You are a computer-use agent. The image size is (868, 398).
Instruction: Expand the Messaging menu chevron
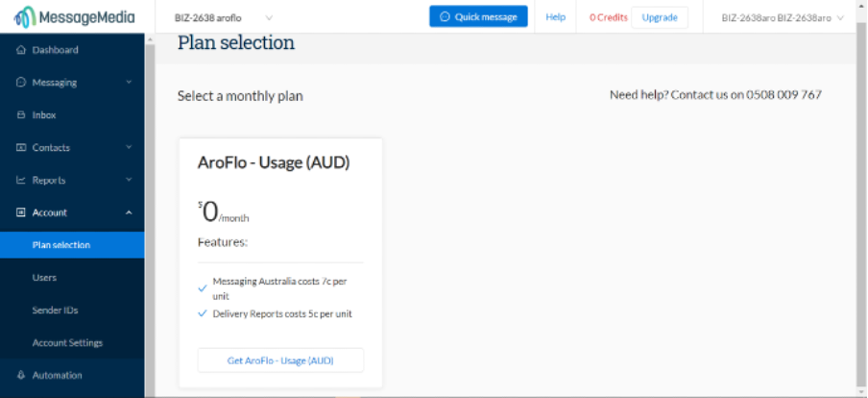tap(129, 82)
